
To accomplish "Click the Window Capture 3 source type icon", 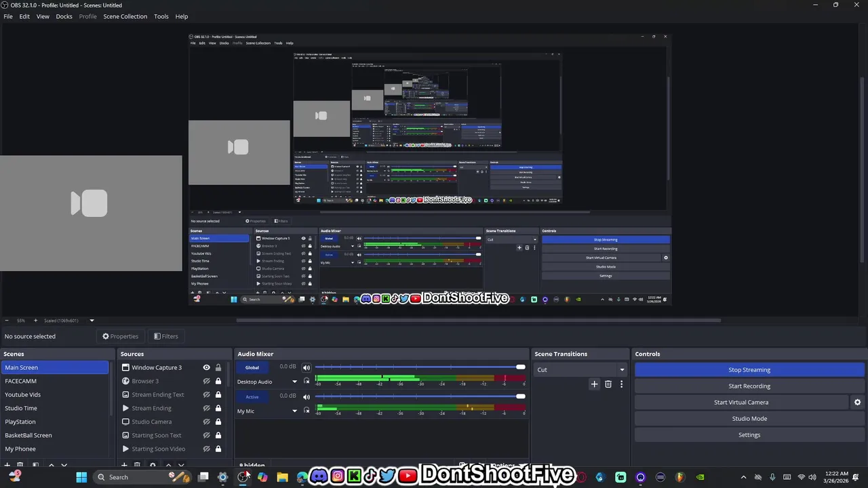I will 125,367.
